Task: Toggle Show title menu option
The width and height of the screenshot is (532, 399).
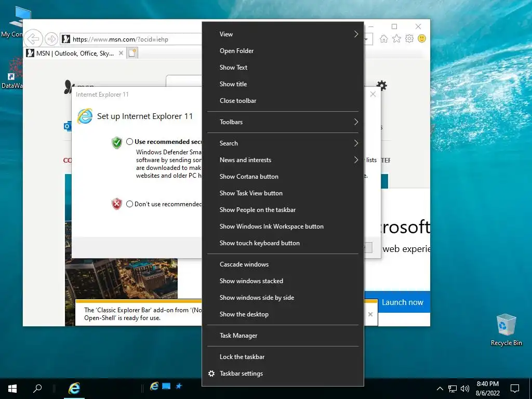Action: (283, 84)
